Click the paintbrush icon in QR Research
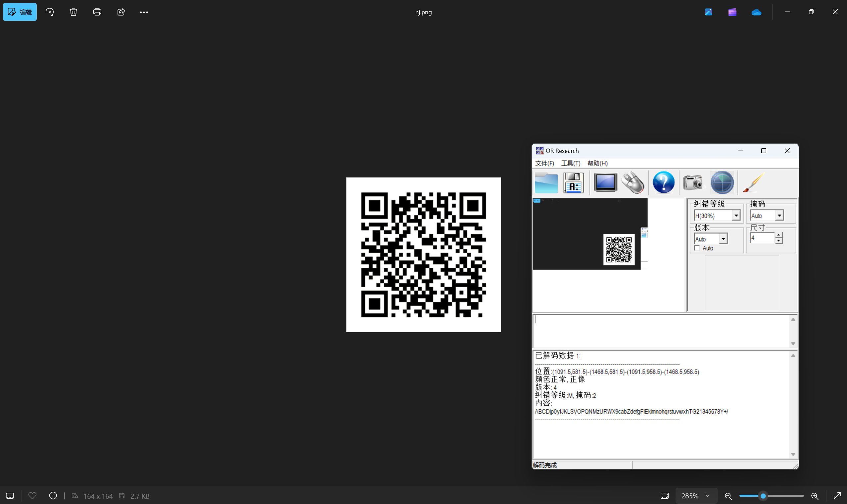The height and width of the screenshot is (504, 847). tap(753, 183)
